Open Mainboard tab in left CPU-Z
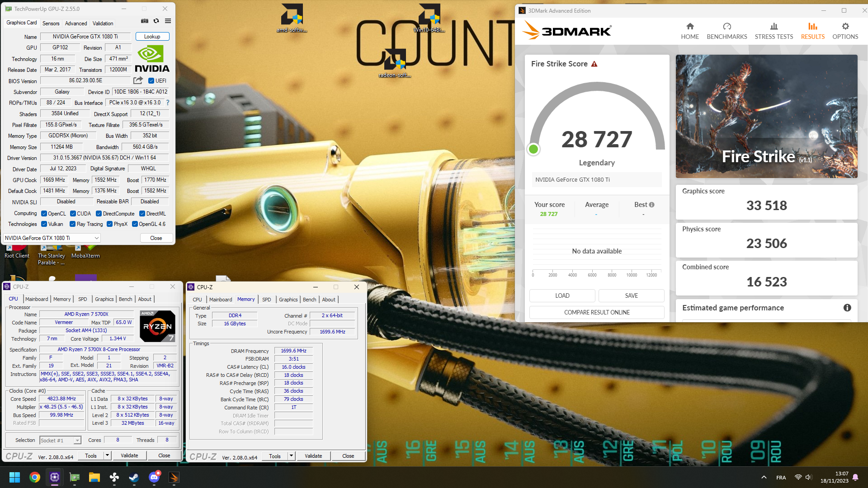 coord(37,299)
